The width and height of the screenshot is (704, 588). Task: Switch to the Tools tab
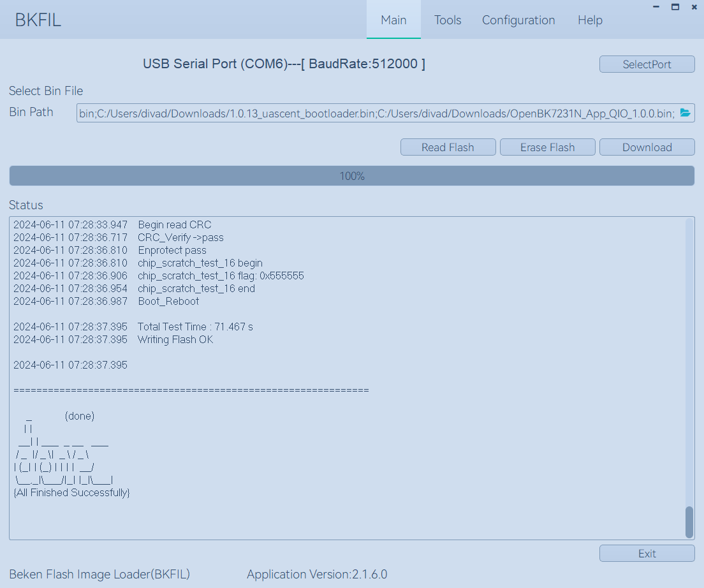coord(447,20)
